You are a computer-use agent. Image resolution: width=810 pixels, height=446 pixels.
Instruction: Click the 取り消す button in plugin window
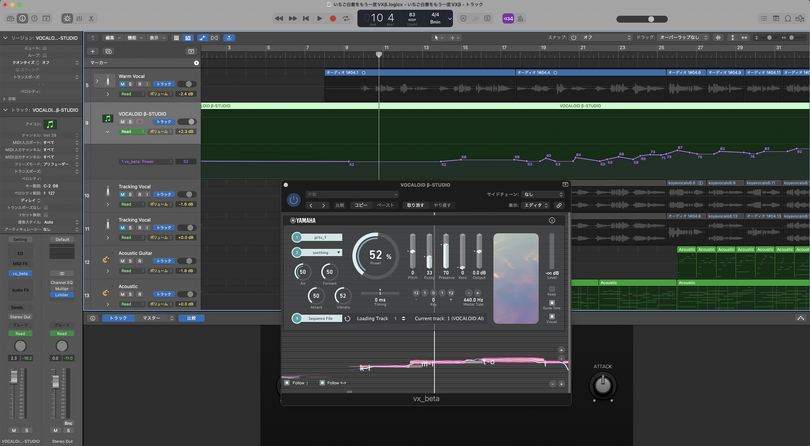(x=415, y=205)
